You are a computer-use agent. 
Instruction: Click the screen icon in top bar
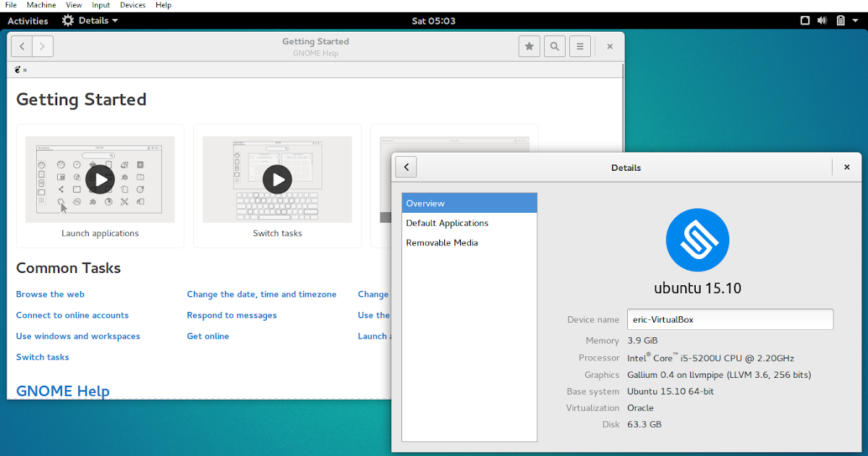[805, 20]
